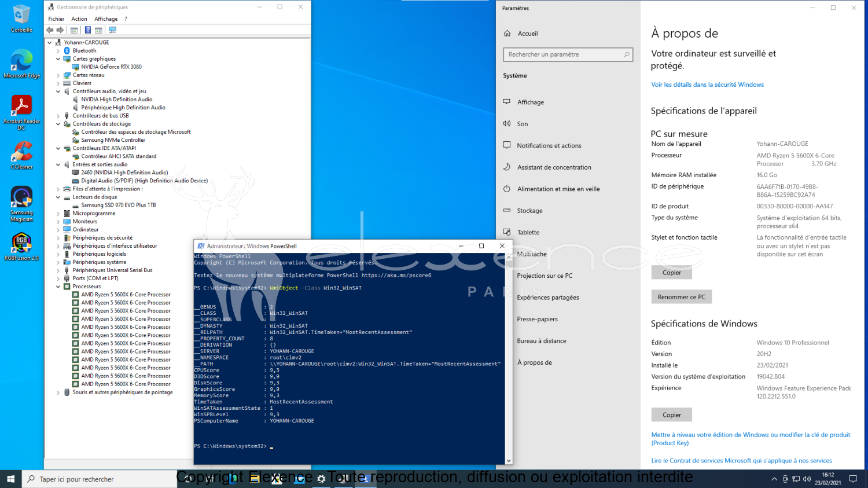868x488 pixels.
Task: Click the PowerShell window title bar icon
Action: click(x=201, y=246)
